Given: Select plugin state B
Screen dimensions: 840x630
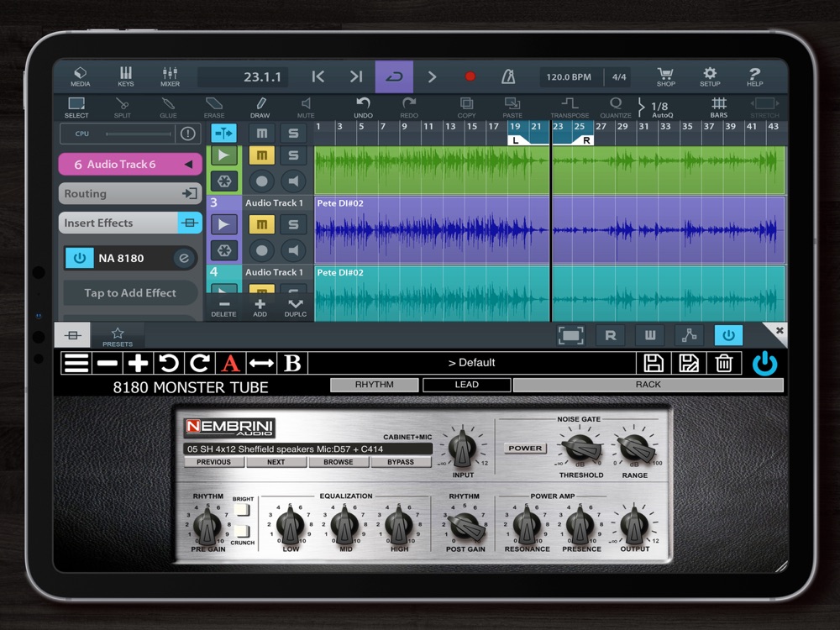Looking at the screenshot, I should (x=292, y=363).
